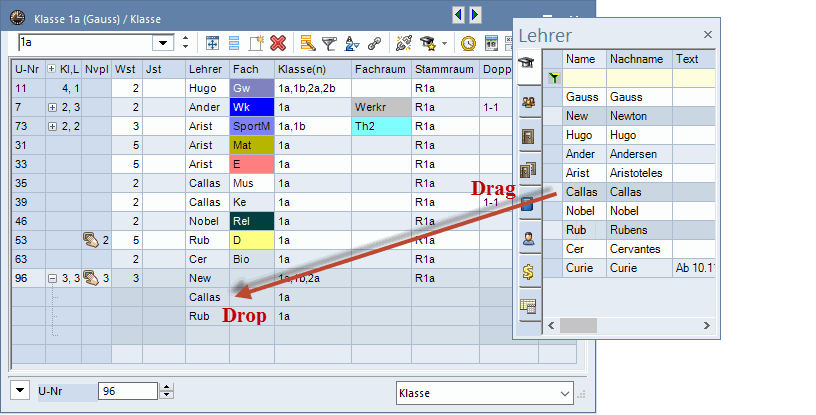Click the chain link coupling icon
This screenshot has width=816, height=415.
[374, 43]
